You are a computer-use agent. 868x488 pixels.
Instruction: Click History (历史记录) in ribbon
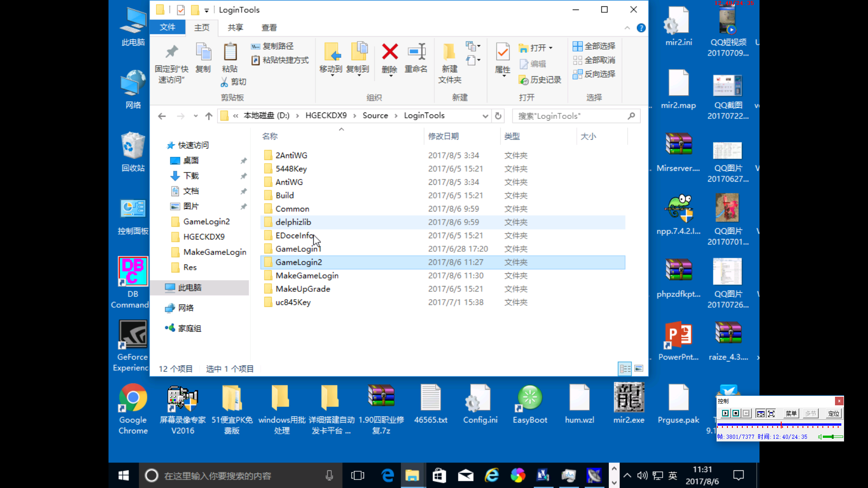(x=540, y=80)
